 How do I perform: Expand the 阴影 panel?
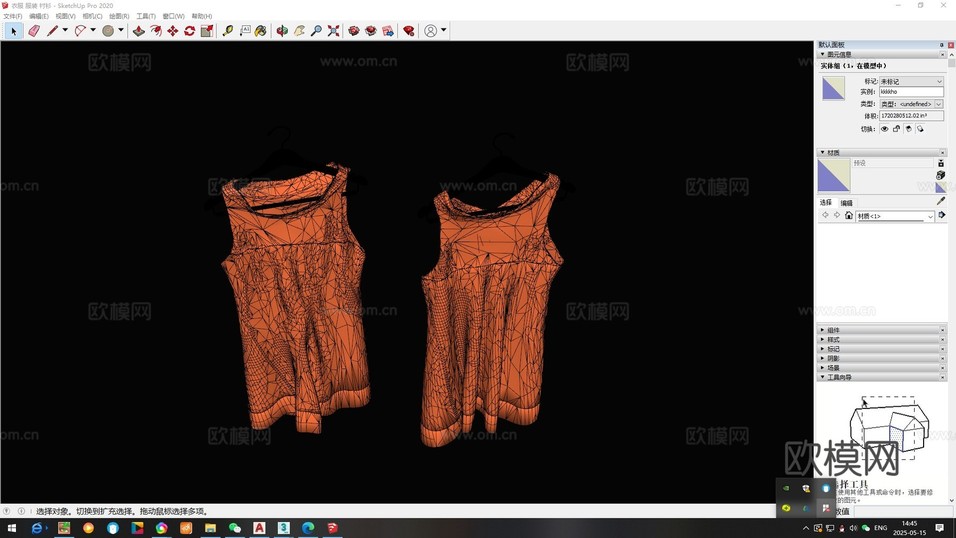pos(822,358)
